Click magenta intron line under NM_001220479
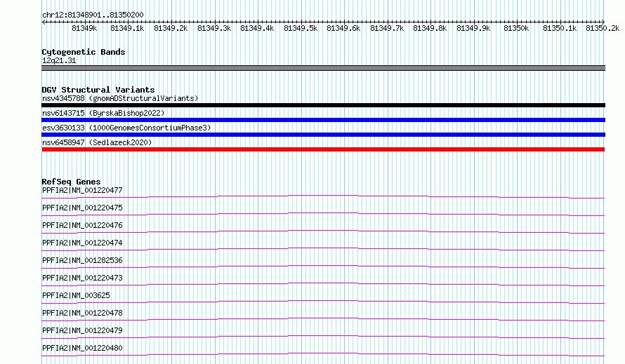 (x=323, y=336)
